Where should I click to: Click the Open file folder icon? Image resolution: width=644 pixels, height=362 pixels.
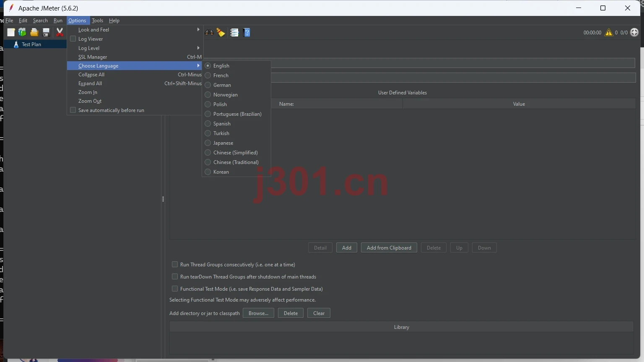click(x=34, y=32)
